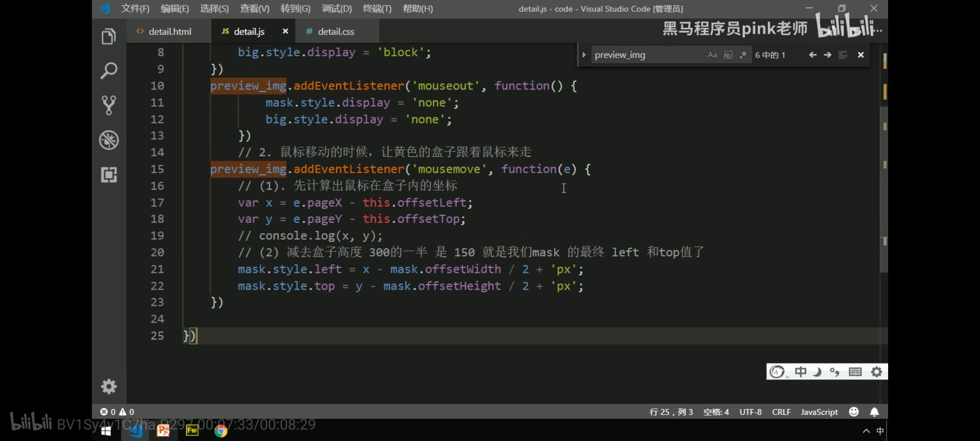
Task: Open the Extensions icon in activity bar
Action: coord(109,175)
